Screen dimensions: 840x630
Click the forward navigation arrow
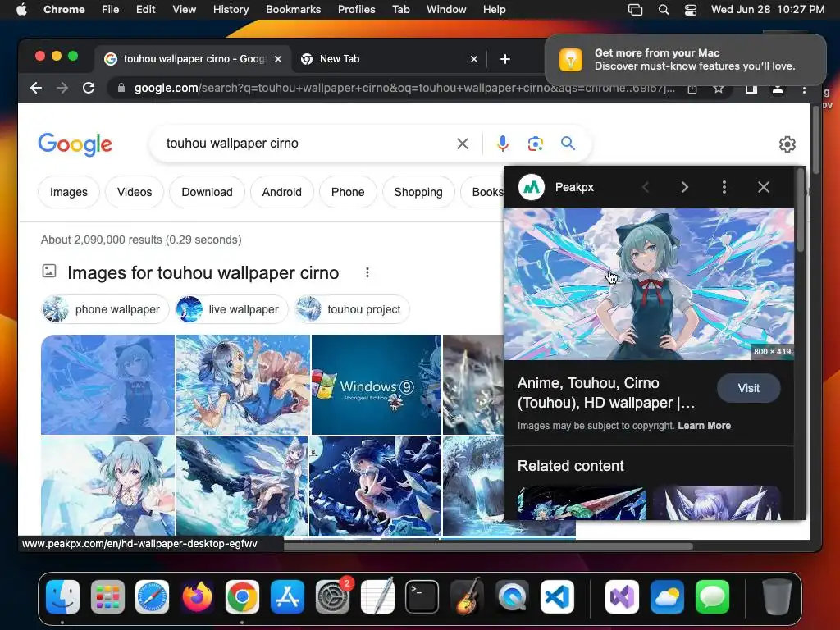coord(62,88)
